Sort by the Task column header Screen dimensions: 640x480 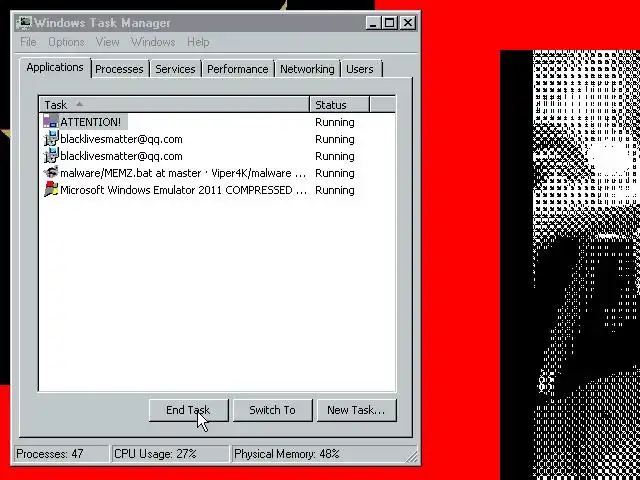pyautogui.click(x=174, y=105)
